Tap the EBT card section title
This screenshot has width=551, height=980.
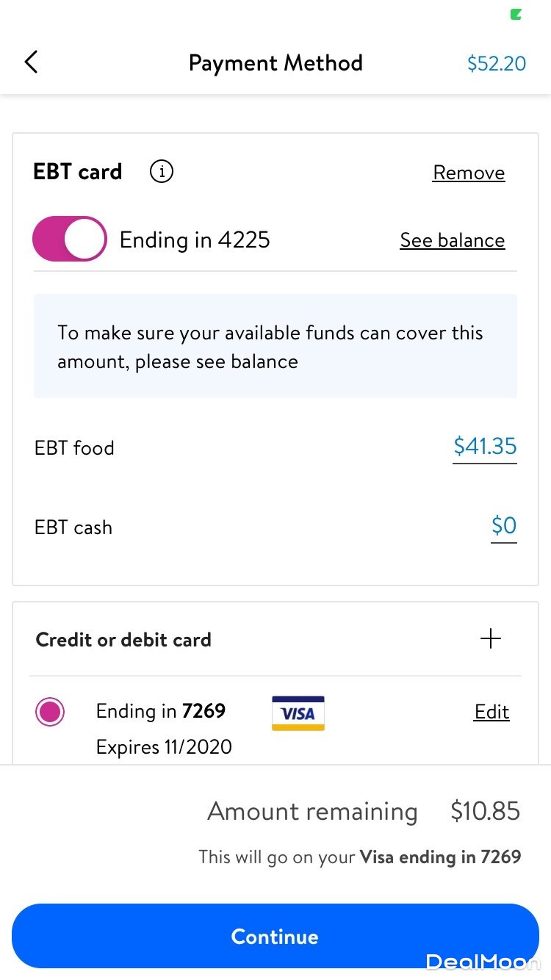(x=78, y=172)
